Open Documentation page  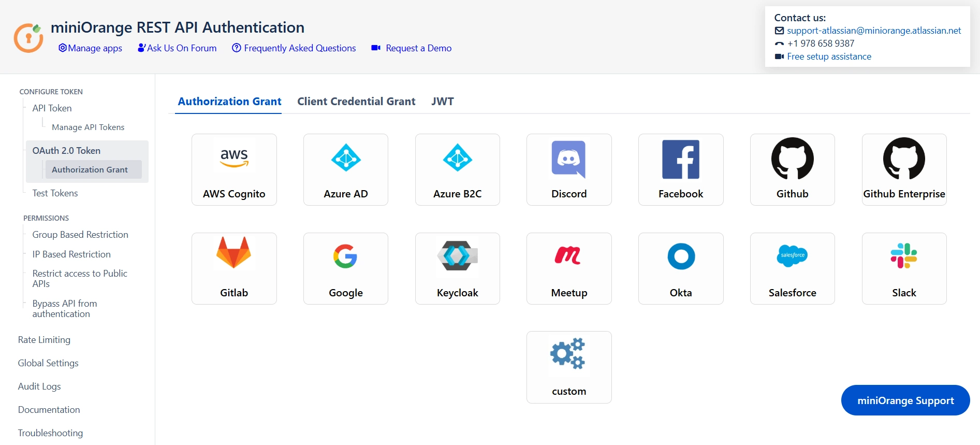coord(49,410)
